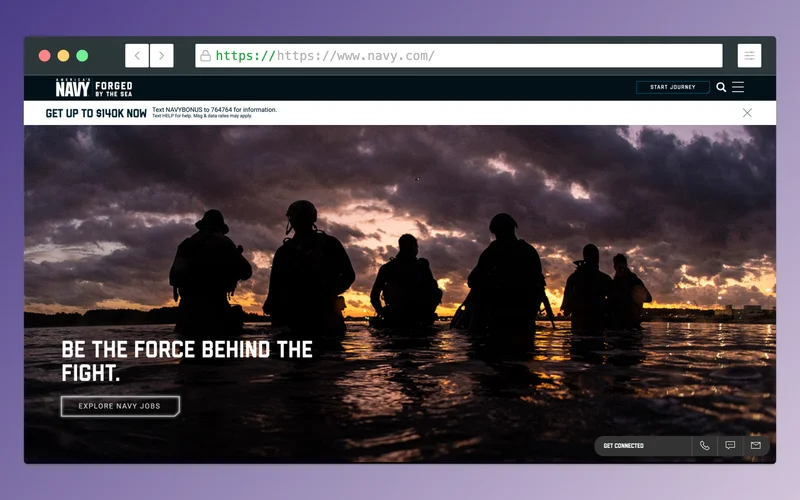Click the phone call icon

704,446
